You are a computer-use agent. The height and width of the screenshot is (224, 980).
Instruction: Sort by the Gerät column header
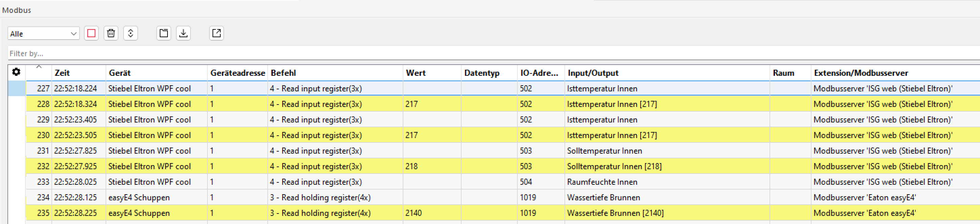[120, 73]
